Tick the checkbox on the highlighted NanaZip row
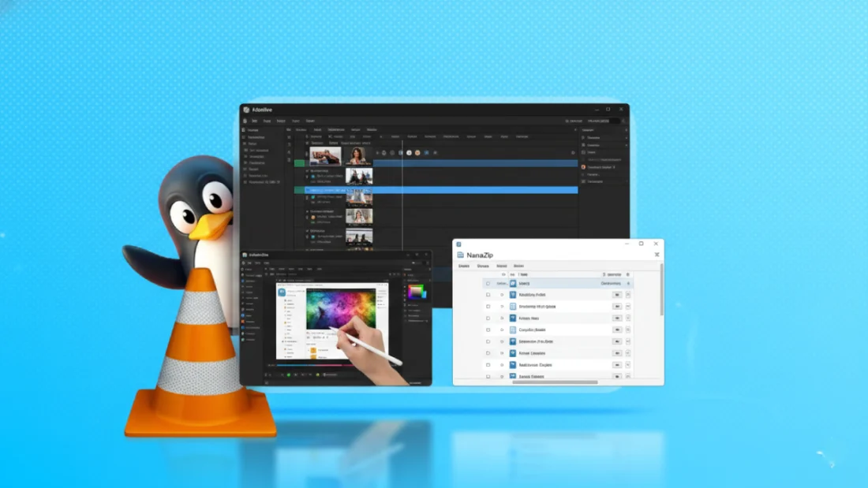 point(488,283)
